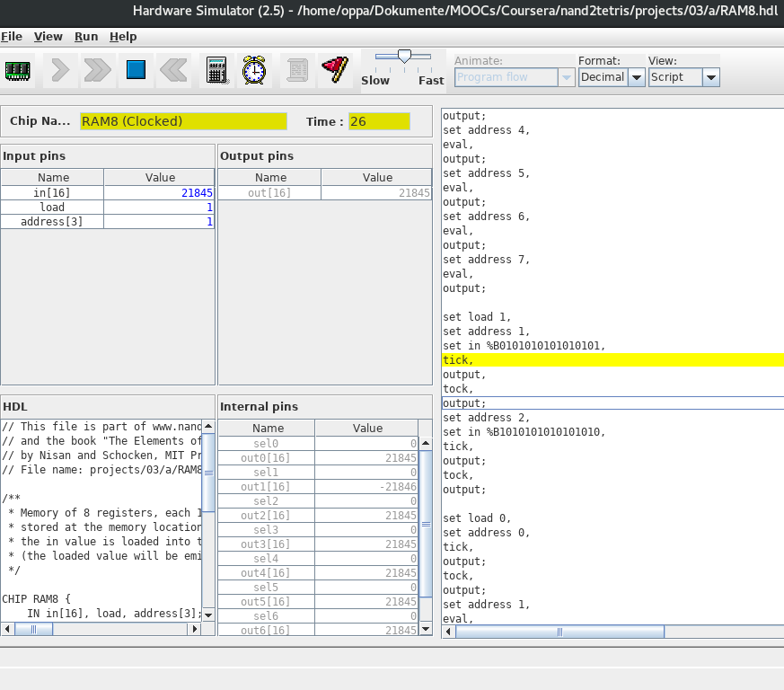The image size is (784, 690).
Task: Select the address[3] value cell
Action: click(x=160, y=222)
